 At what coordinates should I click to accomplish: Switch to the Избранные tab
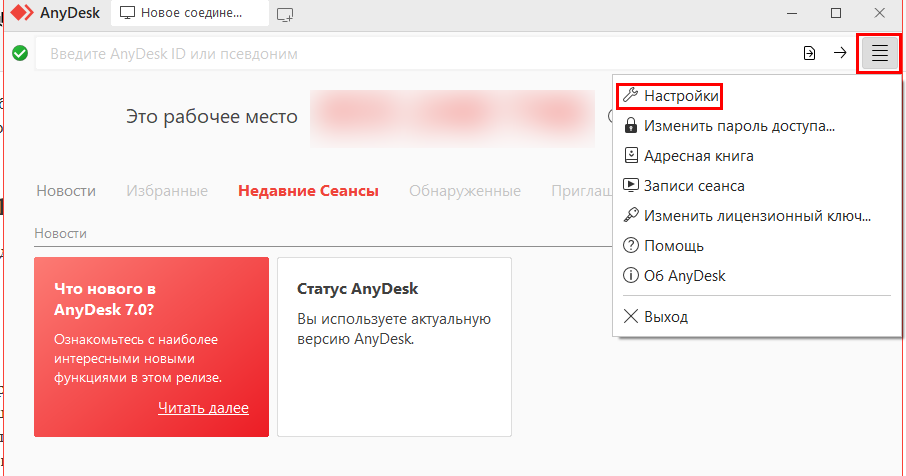coord(166,191)
